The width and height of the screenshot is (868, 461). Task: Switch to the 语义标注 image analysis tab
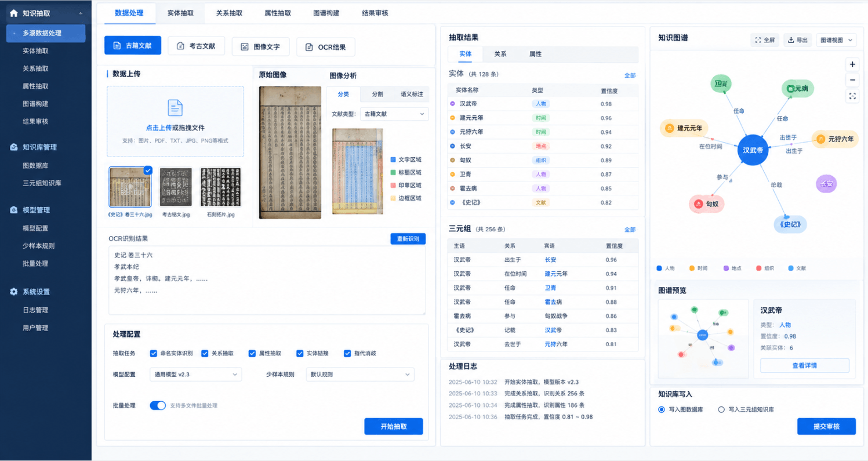point(412,94)
